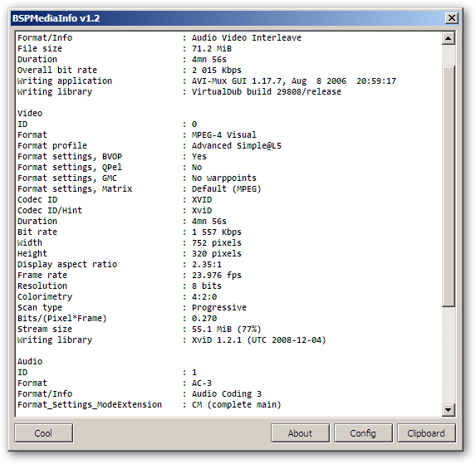
Task: Click the 'Stream size' label
Action: 45,330
